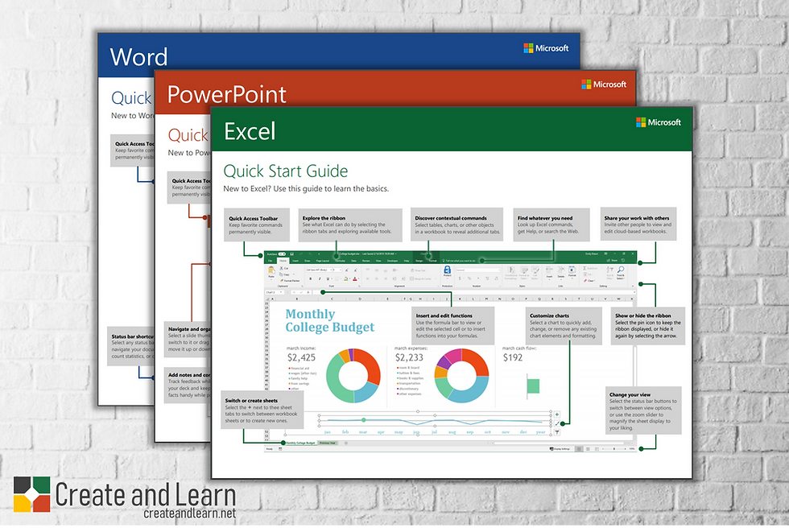The image size is (789, 532).
Task: Click the Insert cells icon
Action: [x=549, y=269]
